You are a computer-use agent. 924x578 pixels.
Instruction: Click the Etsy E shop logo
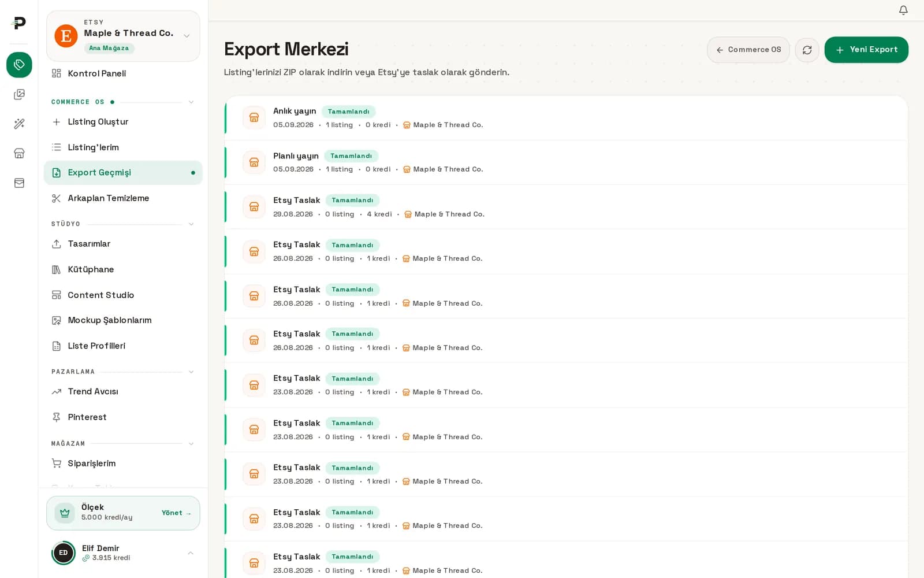[x=66, y=36]
